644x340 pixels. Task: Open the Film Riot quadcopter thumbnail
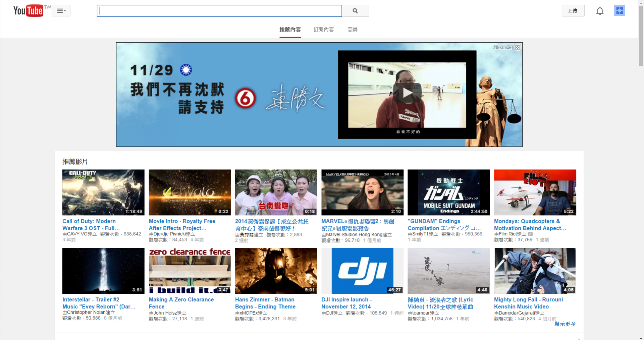tap(535, 192)
